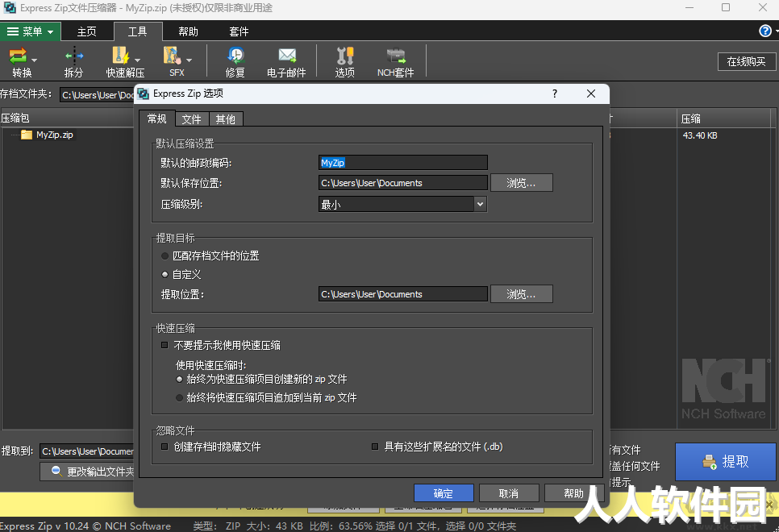Select 始终为快速压缩项目创建新的 zip 文件 radio
The image size is (779, 532).
[x=179, y=379]
